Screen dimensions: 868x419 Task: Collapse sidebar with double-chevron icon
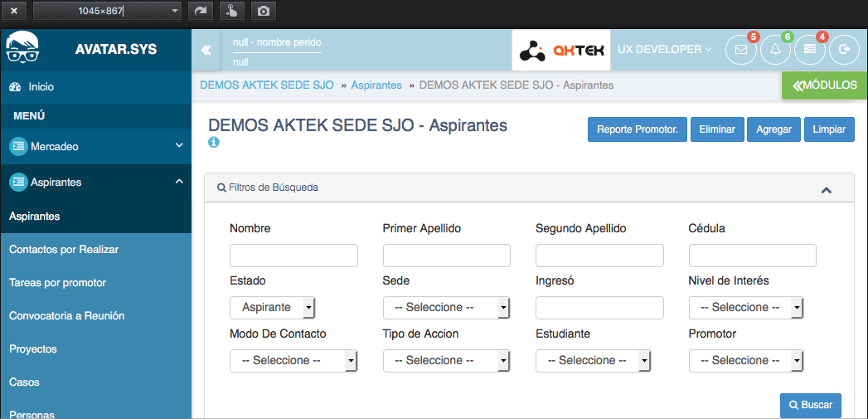point(206,50)
